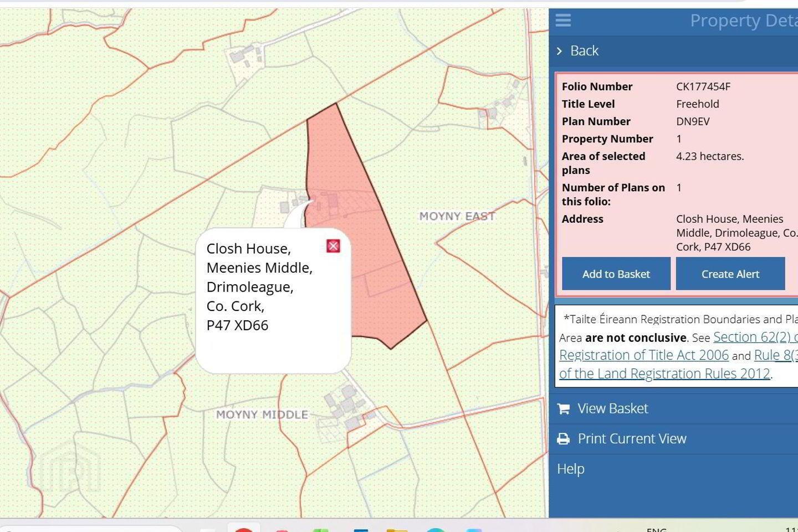This screenshot has width=798, height=532.
Task: Click the Property Details panel title
Action: pyautogui.click(x=744, y=21)
